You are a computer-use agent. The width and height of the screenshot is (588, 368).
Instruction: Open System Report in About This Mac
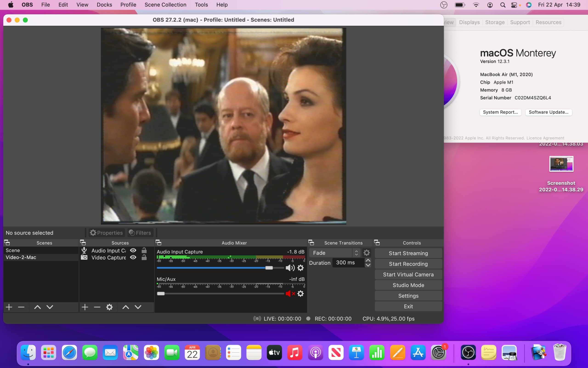pos(500,112)
